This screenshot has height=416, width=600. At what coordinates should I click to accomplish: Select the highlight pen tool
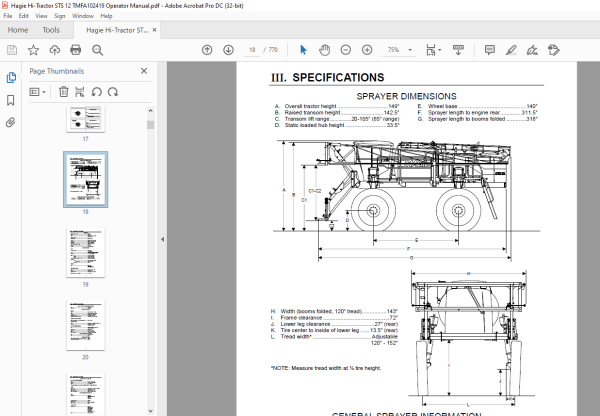point(511,50)
